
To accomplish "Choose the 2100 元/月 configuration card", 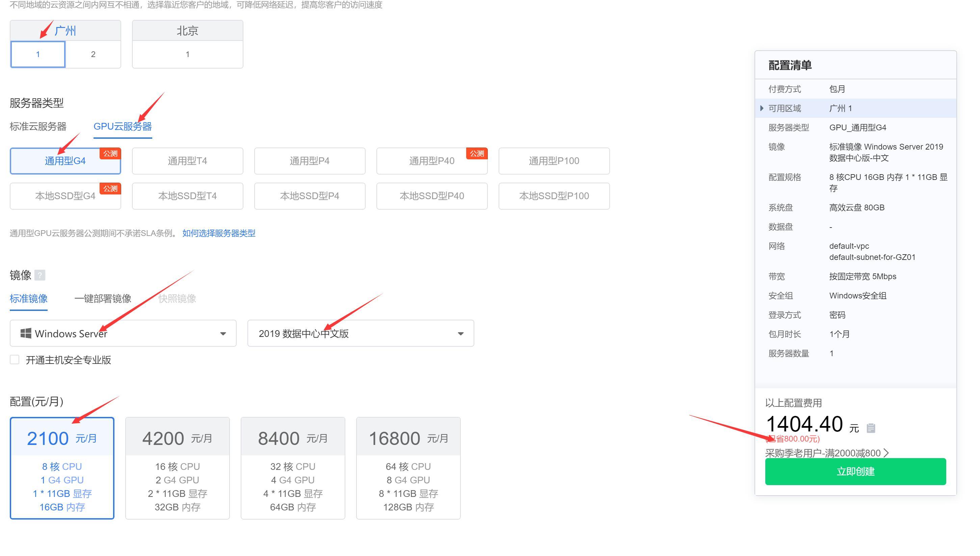I will (x=62, y=468).
